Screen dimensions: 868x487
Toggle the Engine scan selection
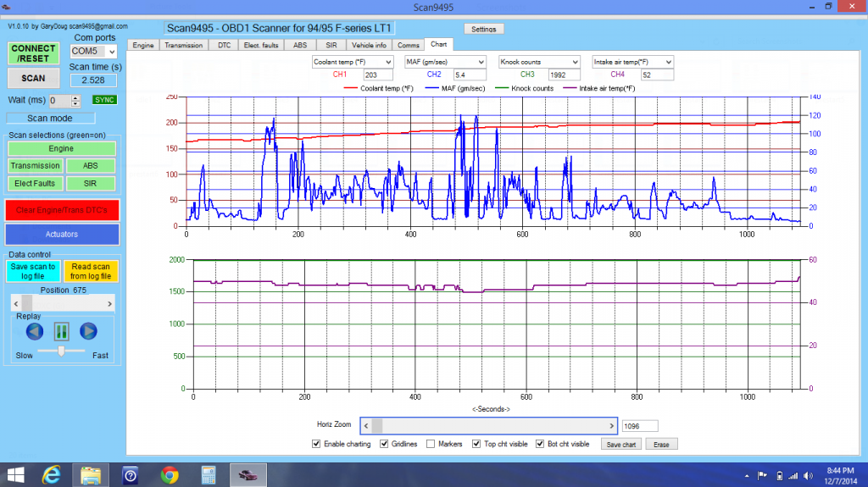point(61,148)
